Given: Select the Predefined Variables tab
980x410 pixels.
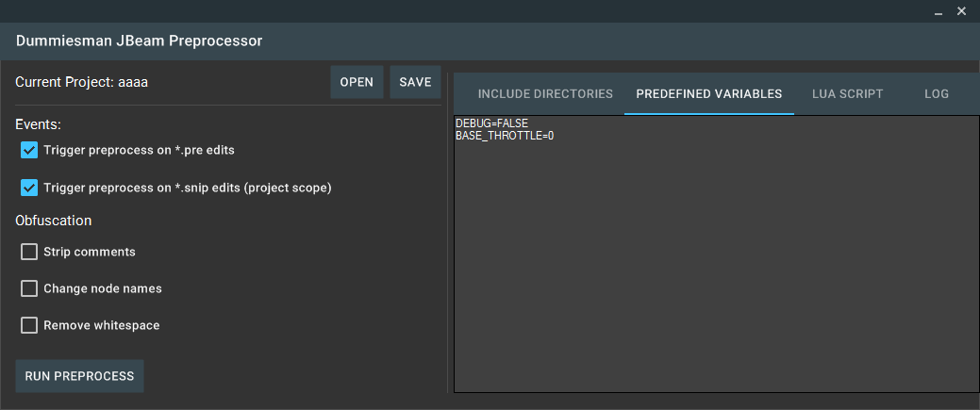Looking at the screenshot, I should click(709, 93).
